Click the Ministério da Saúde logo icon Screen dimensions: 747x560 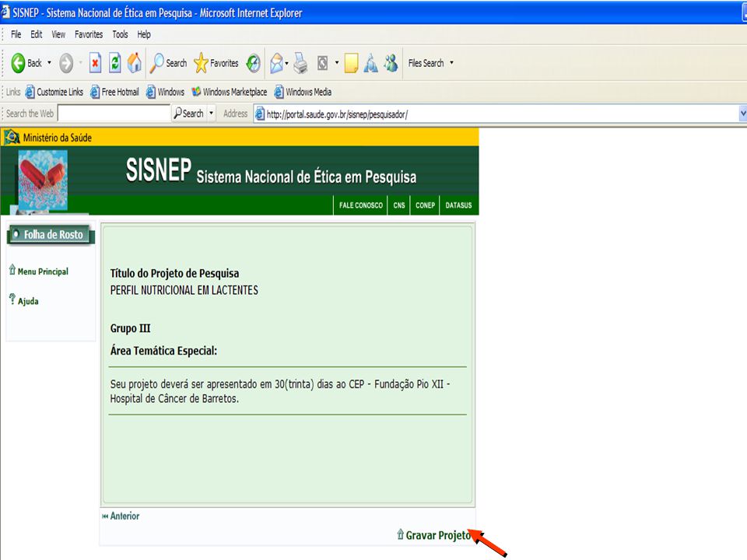pos(12,137)
